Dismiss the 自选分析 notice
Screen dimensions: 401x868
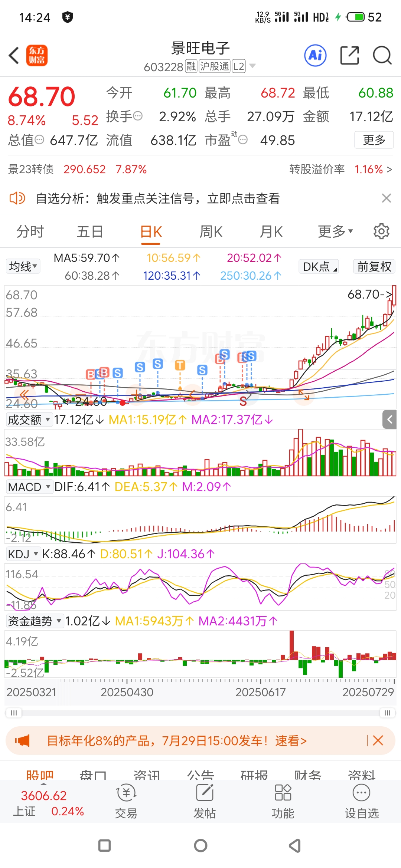[x=387, y=198]
